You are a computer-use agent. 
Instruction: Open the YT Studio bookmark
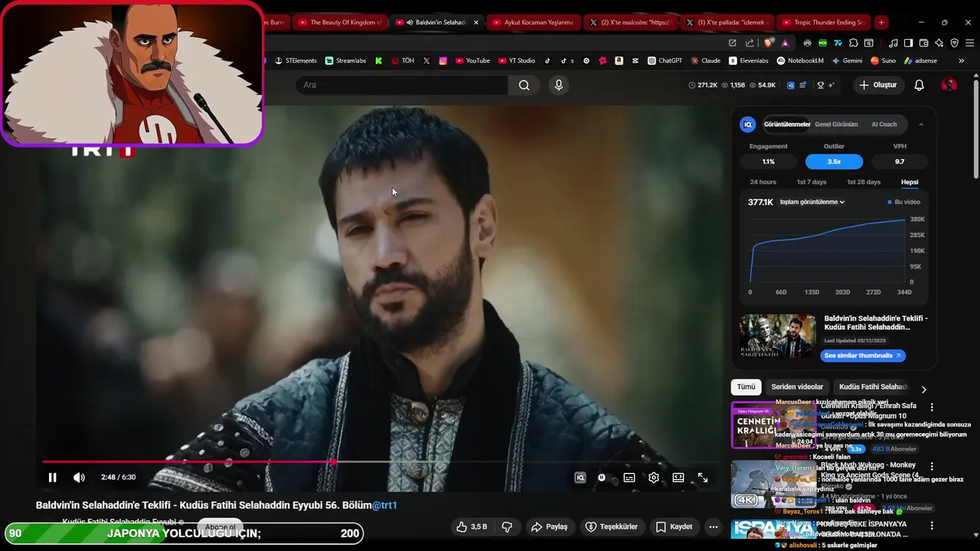516,60
